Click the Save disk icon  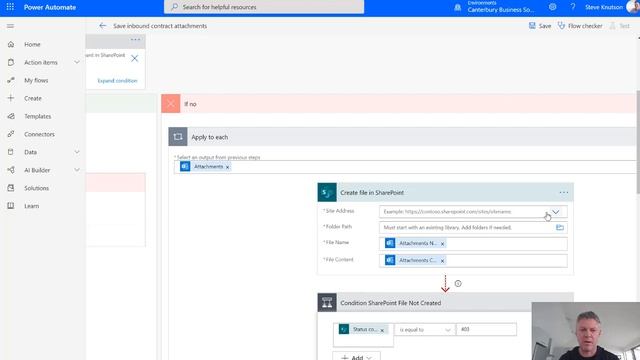click(x=532, y=26)
